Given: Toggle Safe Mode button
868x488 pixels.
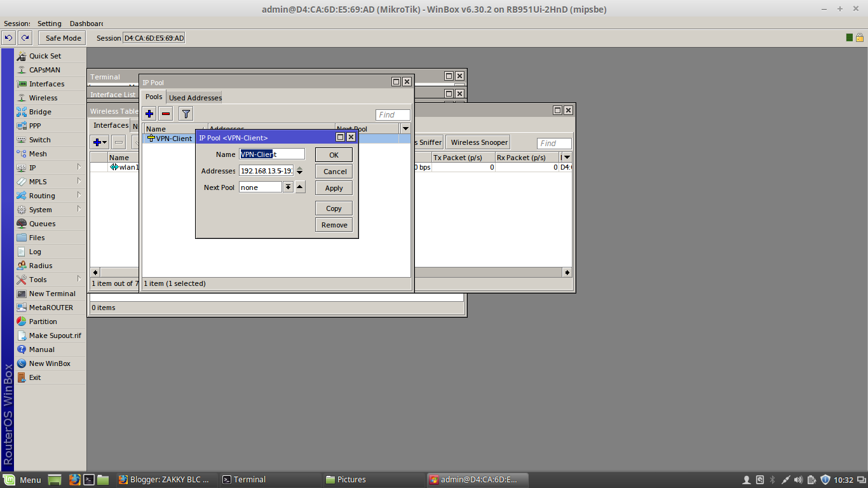Looking at the screenshot, I should [63, 38].
